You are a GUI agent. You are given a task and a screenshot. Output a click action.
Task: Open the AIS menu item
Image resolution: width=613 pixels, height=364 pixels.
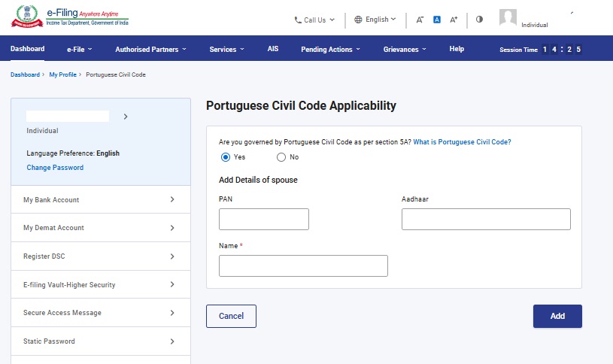click(x=273, y=49)
